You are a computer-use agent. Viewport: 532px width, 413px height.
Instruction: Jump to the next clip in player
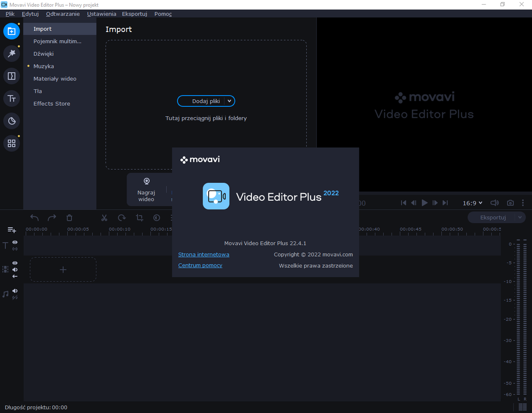(445, 203)
